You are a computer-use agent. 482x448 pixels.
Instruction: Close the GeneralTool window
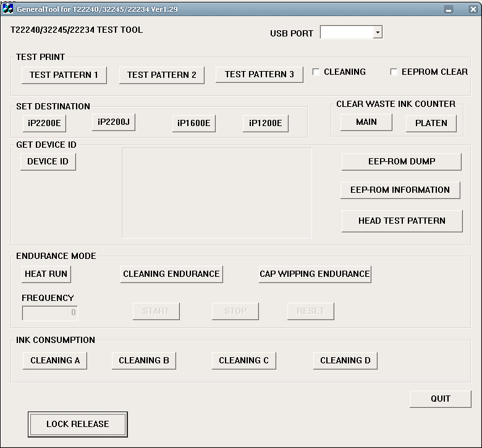coord(473,9)
